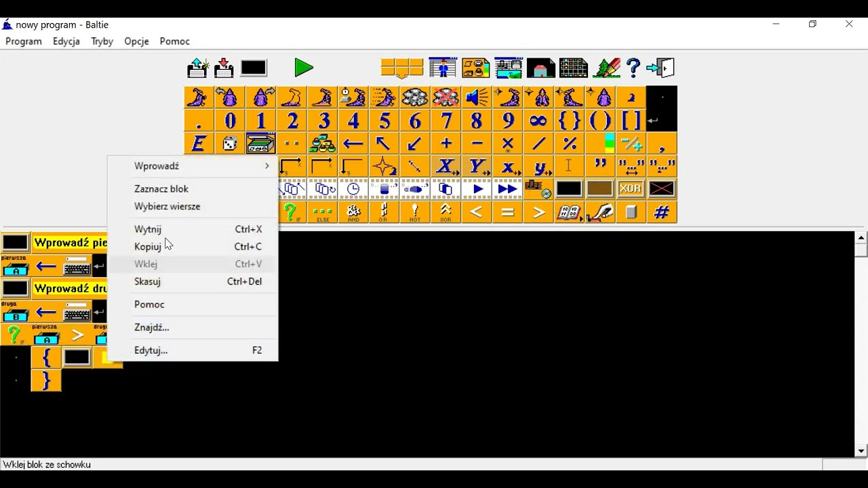Select the plus operator tile
868x488 pixels.
coord(446,144)
